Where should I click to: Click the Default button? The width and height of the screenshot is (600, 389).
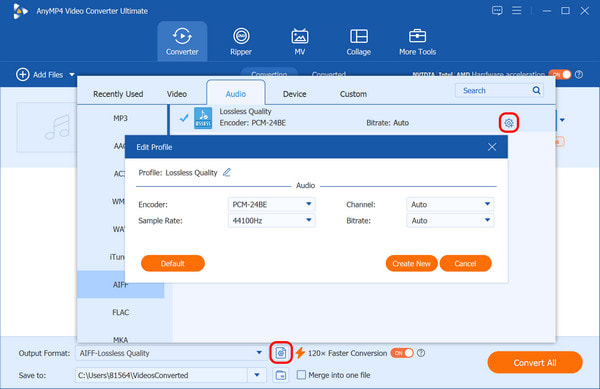(x=173, y=263)
